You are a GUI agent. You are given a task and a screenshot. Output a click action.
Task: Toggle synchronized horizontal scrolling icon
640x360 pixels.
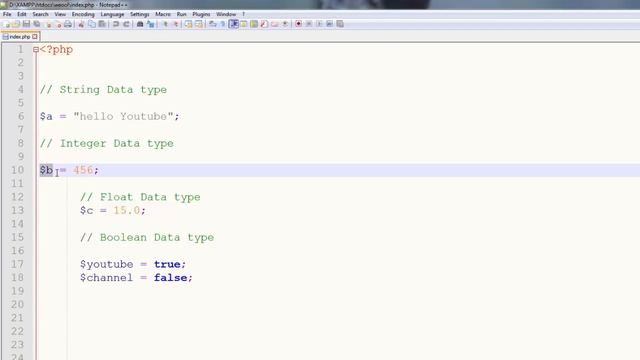coord(199,24)
